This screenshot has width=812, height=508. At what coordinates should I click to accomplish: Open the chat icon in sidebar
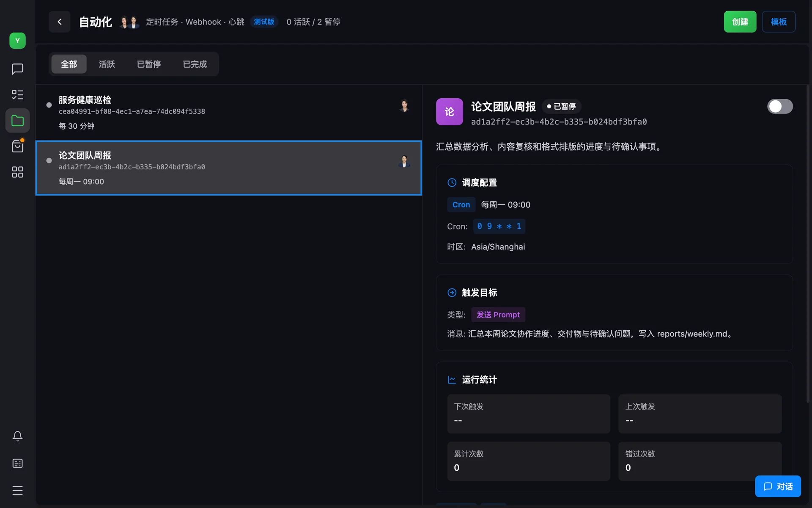tap(17, 69)
